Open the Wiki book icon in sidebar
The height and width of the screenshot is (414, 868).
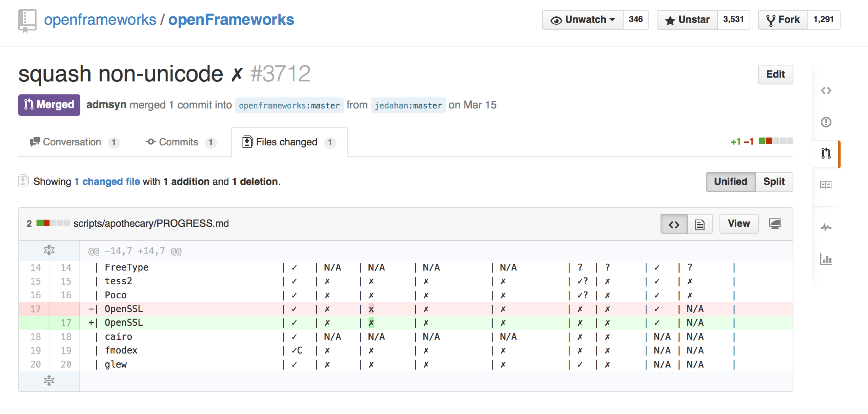point(826,185)
